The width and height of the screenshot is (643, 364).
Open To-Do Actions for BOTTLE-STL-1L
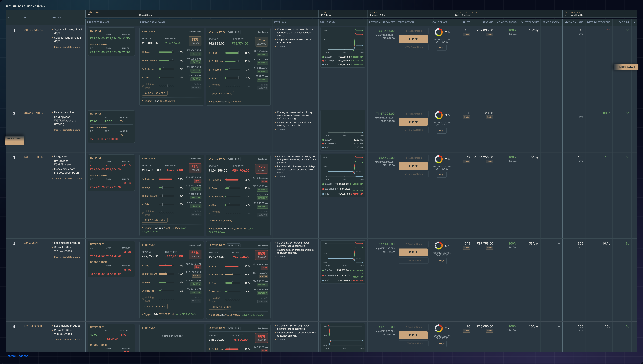[413, 47]
